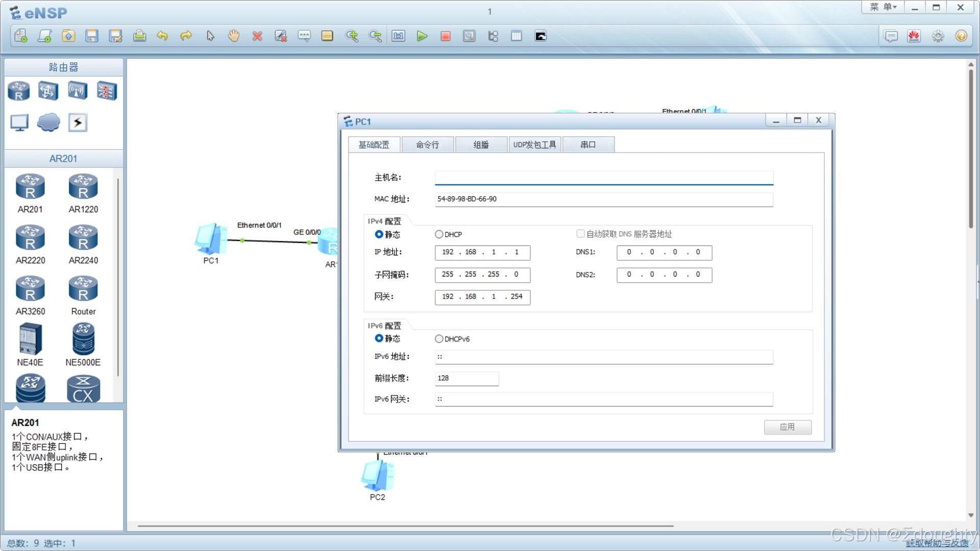Viewport: 980px width, 551px height.
Task: Click 获取帮助与反馈 link
Action: click(937, 543)
